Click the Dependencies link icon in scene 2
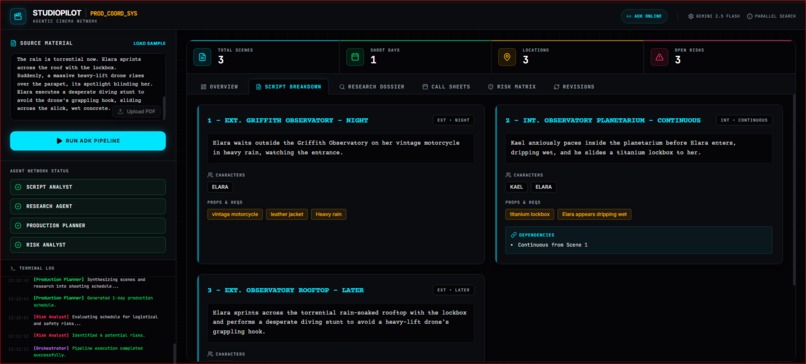Image resolution: width=806 pixels, height=364 pixels. [x=514, y=235]
